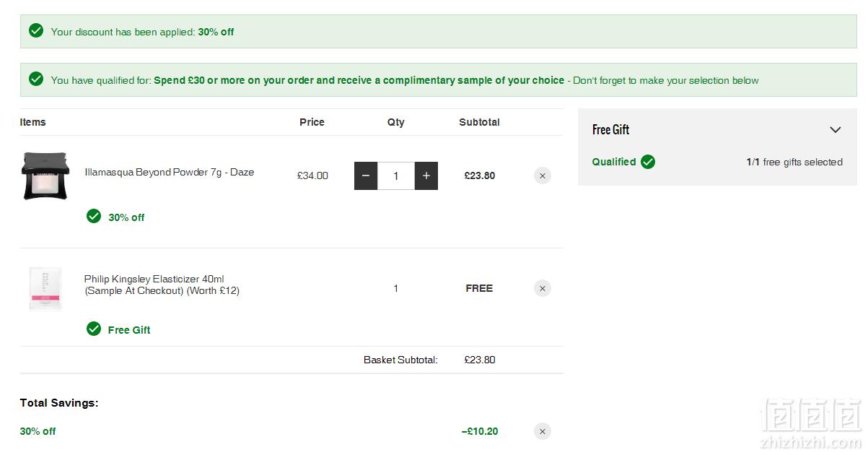Click the quantity field showing 1
Image resolution: width=868 pixels, height=455 pixels.
pyautogui.click(x=396, y=175)
